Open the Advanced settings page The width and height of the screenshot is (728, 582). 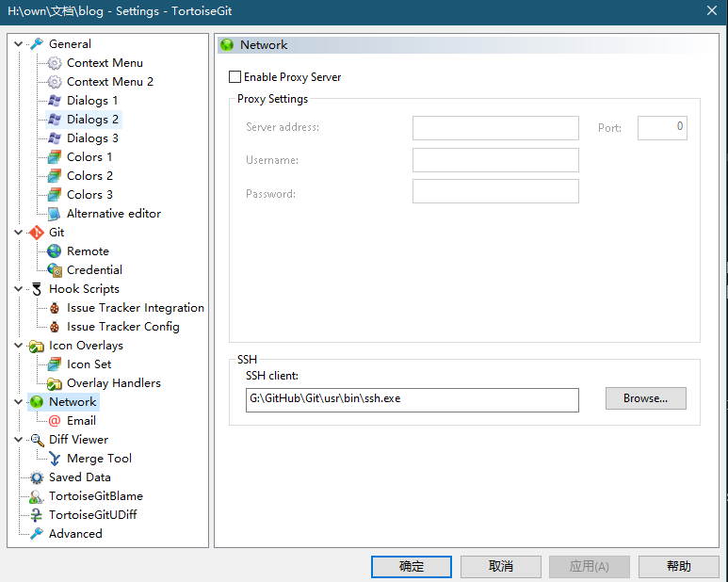[x=75, y=534]
